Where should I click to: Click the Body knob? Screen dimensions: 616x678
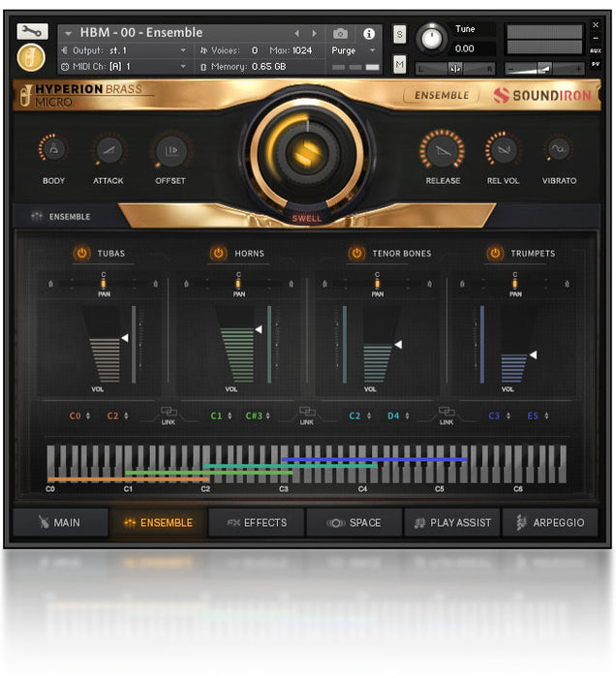53,150
